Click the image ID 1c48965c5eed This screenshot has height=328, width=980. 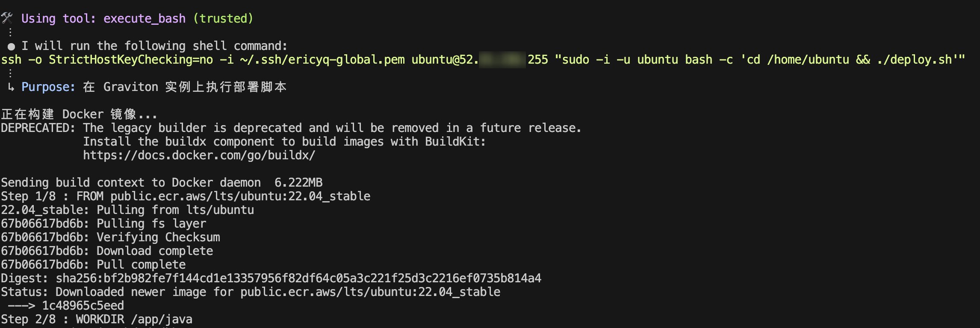tap(83, 306)
